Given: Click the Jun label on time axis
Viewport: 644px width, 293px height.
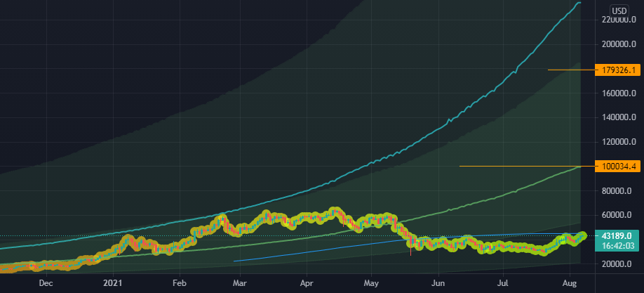Looking at the screenshot, I should [438, 283].
